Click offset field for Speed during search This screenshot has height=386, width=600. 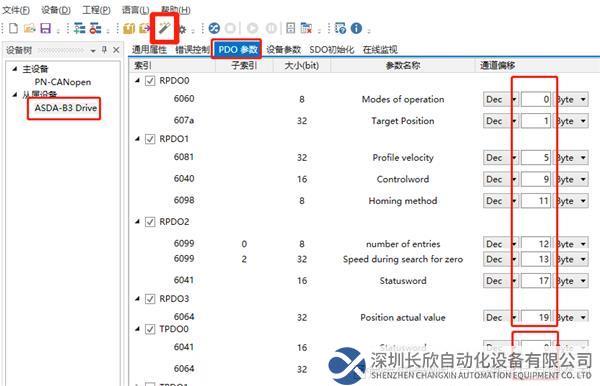[x=536, y=259]
